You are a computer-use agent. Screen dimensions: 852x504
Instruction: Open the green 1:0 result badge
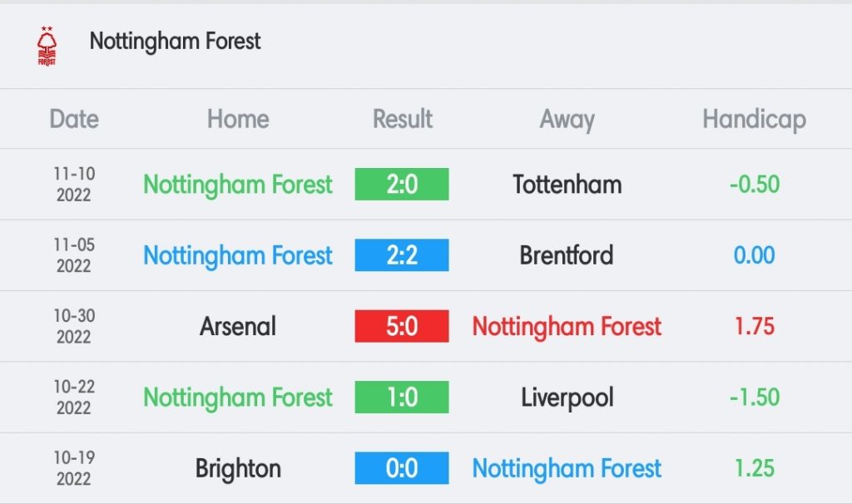(x=402, y=397)
